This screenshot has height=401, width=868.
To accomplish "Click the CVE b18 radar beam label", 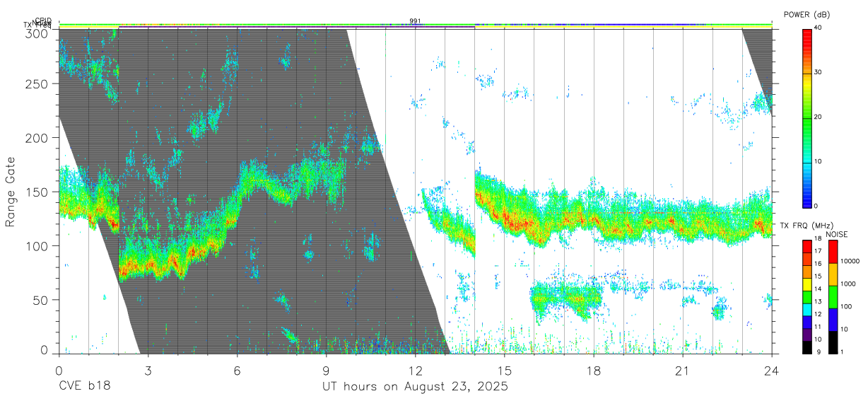I will tap(84, 387).
